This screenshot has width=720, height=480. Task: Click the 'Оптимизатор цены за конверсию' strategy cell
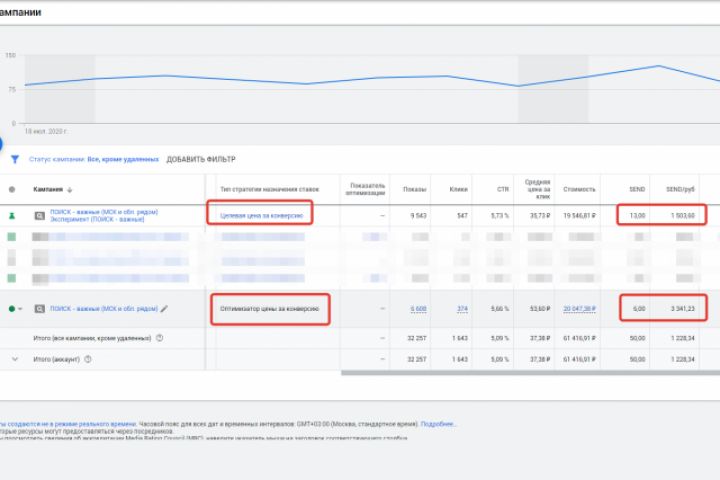click(x=270, y=309)
